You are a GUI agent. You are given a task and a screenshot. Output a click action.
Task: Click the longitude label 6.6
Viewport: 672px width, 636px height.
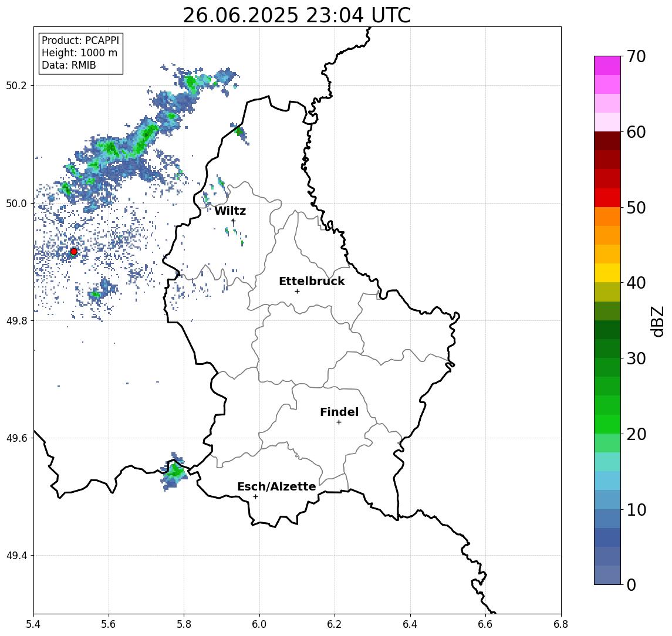tap(485, 624)
